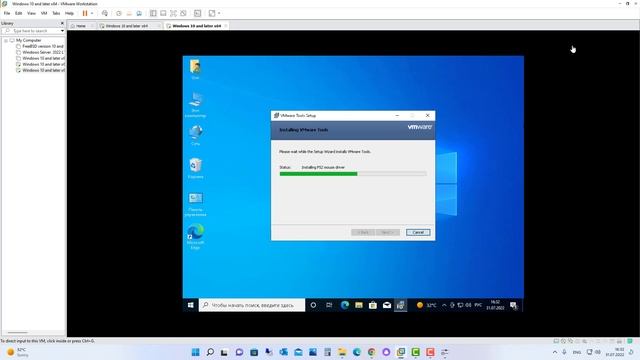640x360 pixels.
Task: Open the Tabs menu
Action: 56,13
